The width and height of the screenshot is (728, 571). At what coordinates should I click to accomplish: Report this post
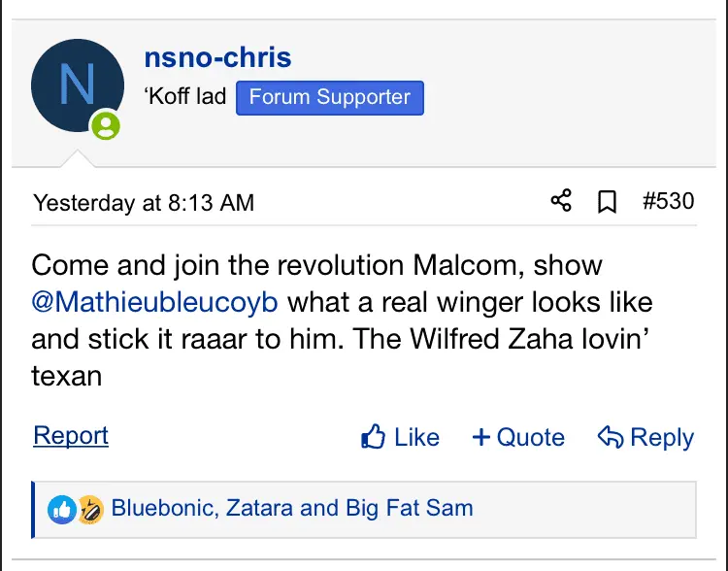point(71,436)
